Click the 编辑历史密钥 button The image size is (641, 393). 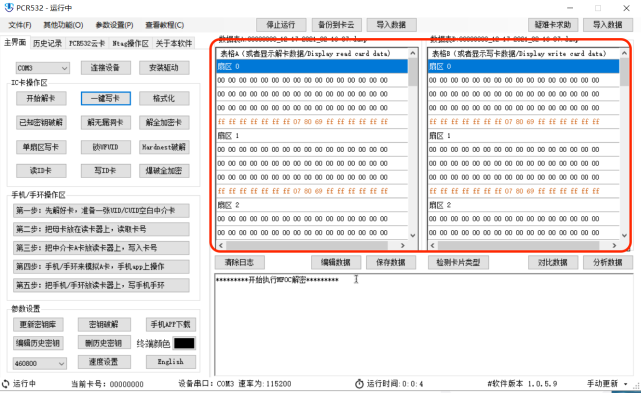click(x=38, y=343)
